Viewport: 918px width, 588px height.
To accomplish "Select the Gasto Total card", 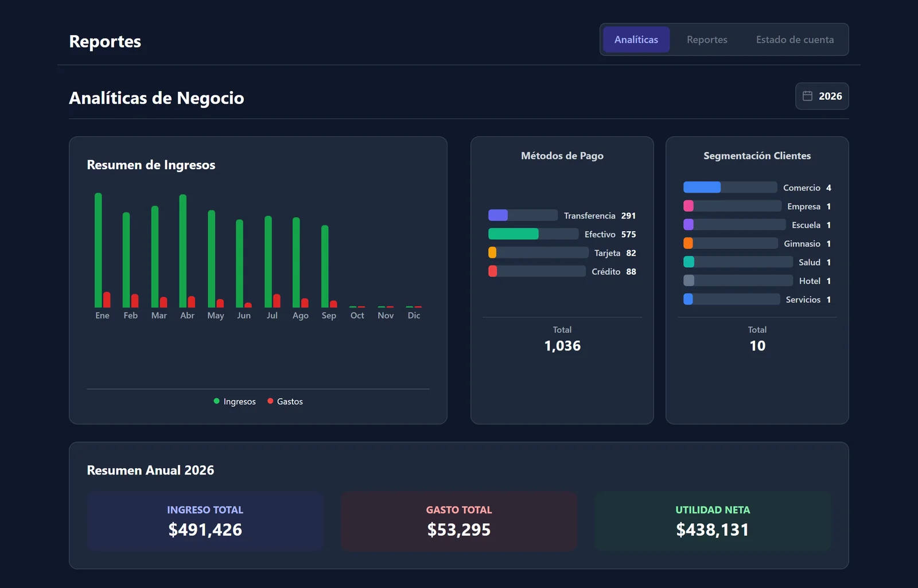I will pyautogui.click(x=459, y=521).
